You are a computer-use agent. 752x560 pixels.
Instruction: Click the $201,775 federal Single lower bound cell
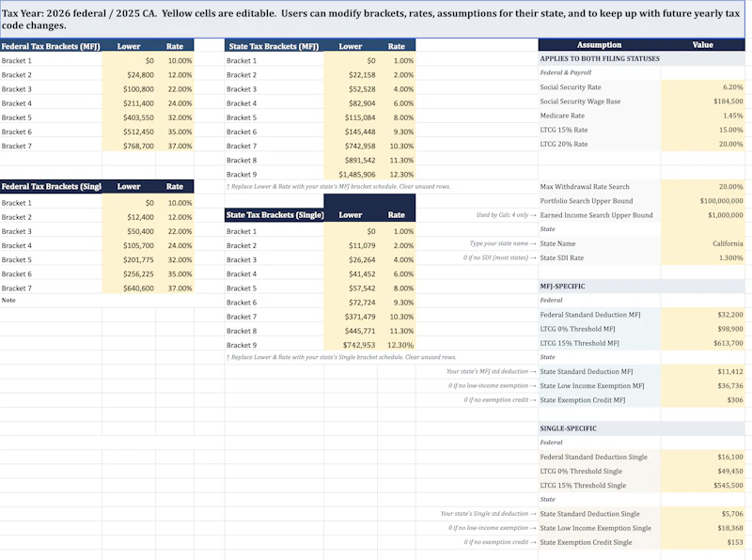coord(129,260)
